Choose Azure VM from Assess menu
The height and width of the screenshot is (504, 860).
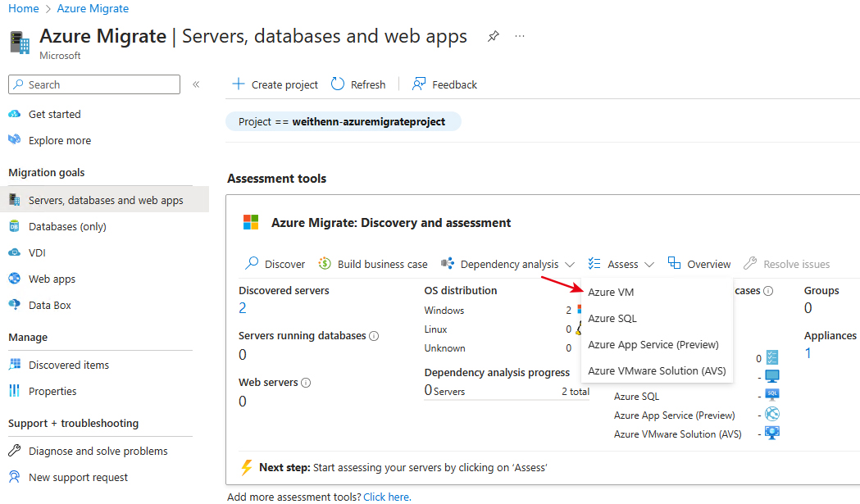point(611,293)
